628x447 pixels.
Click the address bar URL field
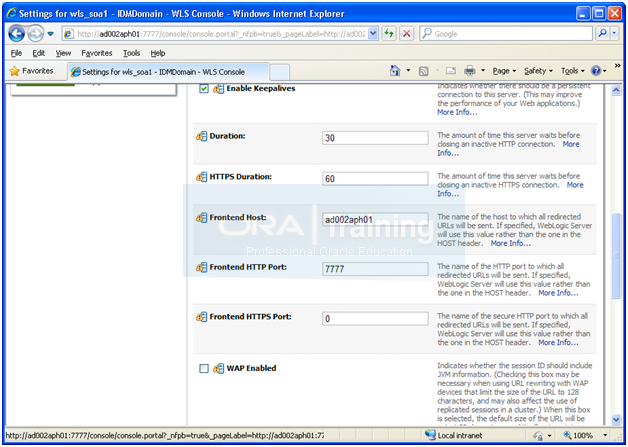click(215, 34)
